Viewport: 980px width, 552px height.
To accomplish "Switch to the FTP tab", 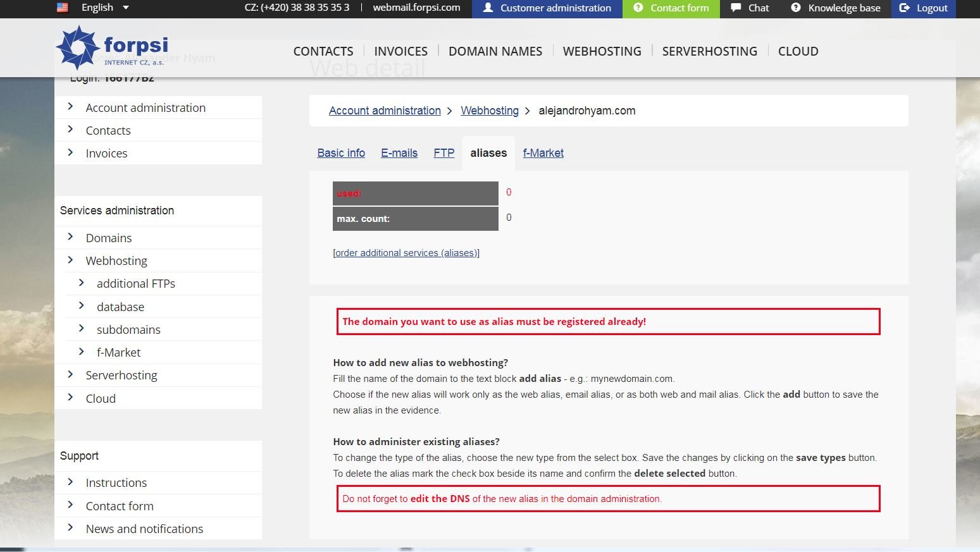I will (444, 153).
